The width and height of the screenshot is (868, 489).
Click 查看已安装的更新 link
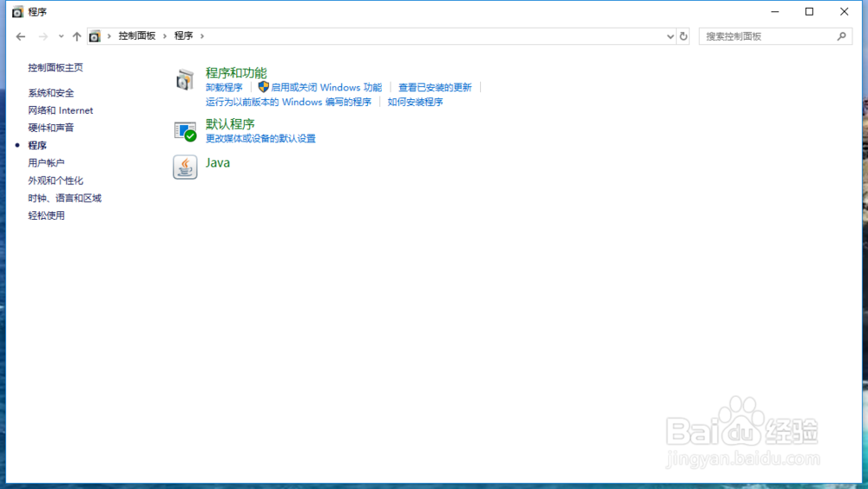[435, 88]
